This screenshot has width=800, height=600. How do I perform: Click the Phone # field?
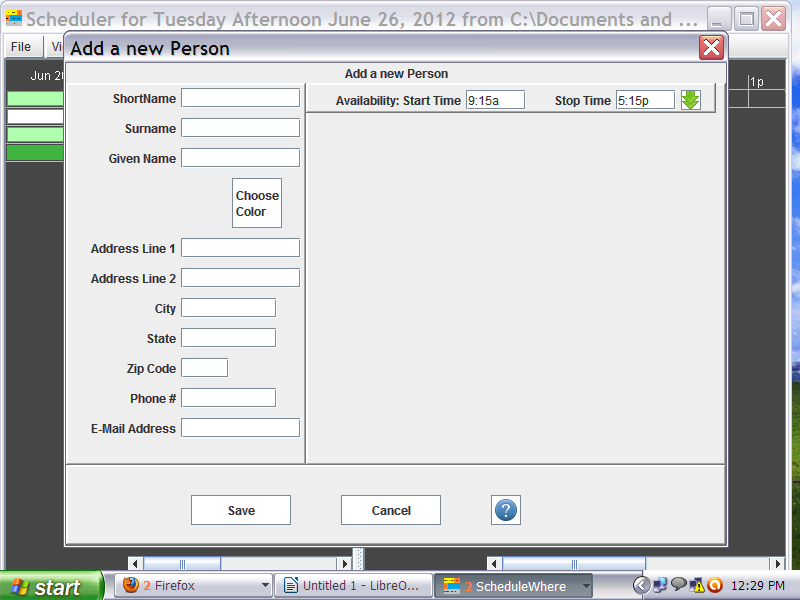click(x=229, y=397)
